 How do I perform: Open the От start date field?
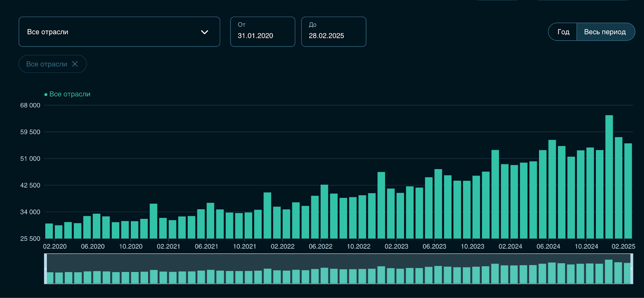tap(262, 32)
